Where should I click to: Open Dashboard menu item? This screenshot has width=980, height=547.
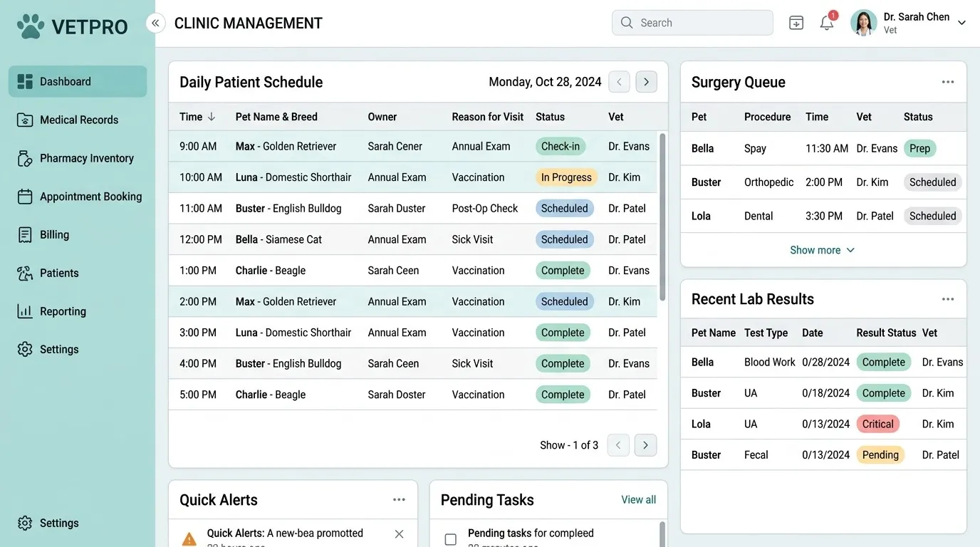tap(78, 81)
